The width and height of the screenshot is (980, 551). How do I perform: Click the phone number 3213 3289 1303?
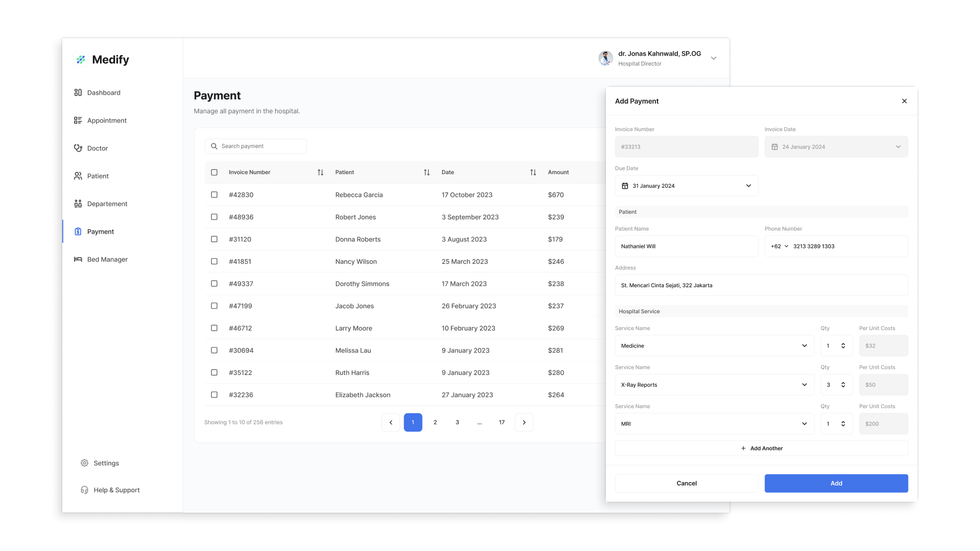pyautogui.click(x=814, y=246)
